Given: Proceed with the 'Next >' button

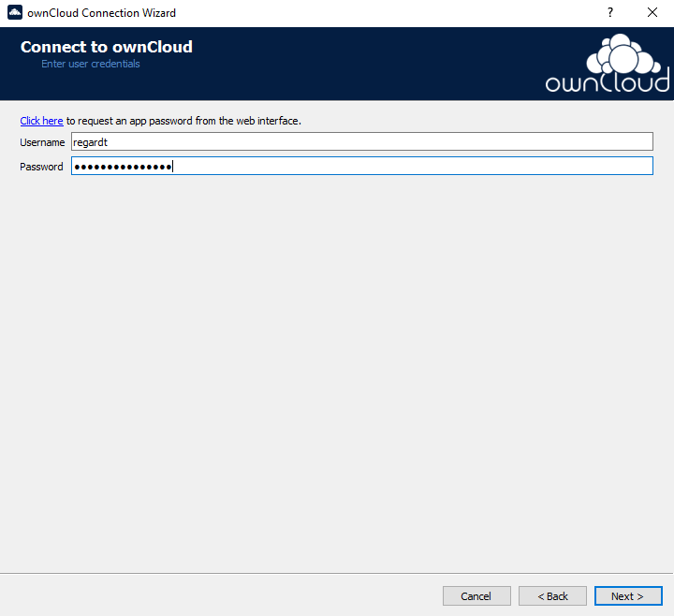Looking at the screenshot, I should click(628, 595).
